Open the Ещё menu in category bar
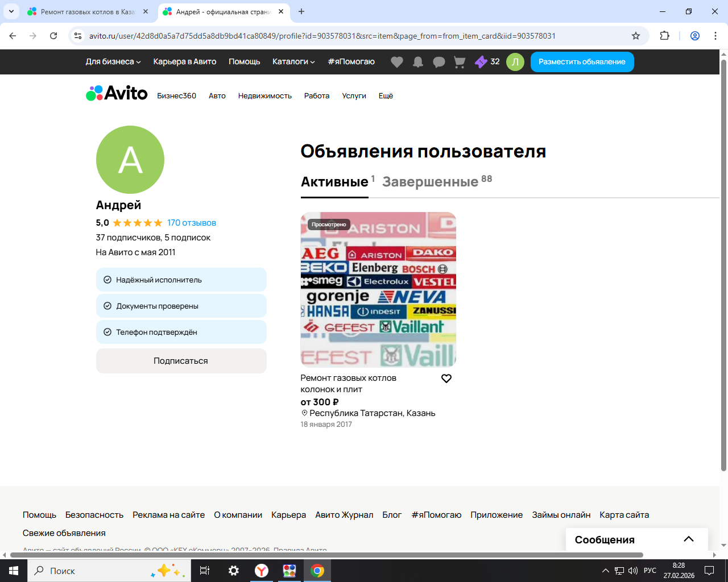 [386, 96]
